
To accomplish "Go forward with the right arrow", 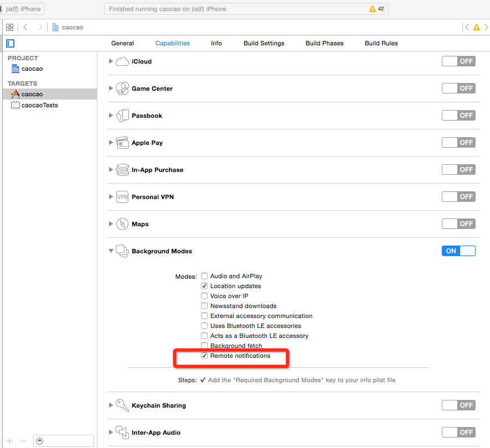I will (40, 27).
